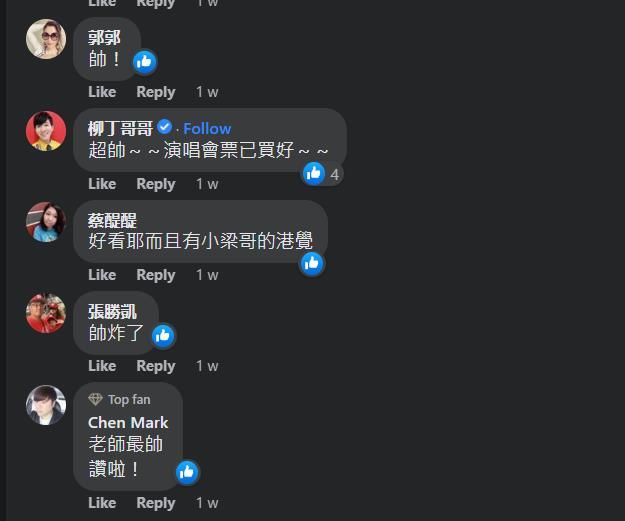Open the Chen Mark name link
Image resolution: width=625 pixels, height=521 pixels.
click(128, 423)
